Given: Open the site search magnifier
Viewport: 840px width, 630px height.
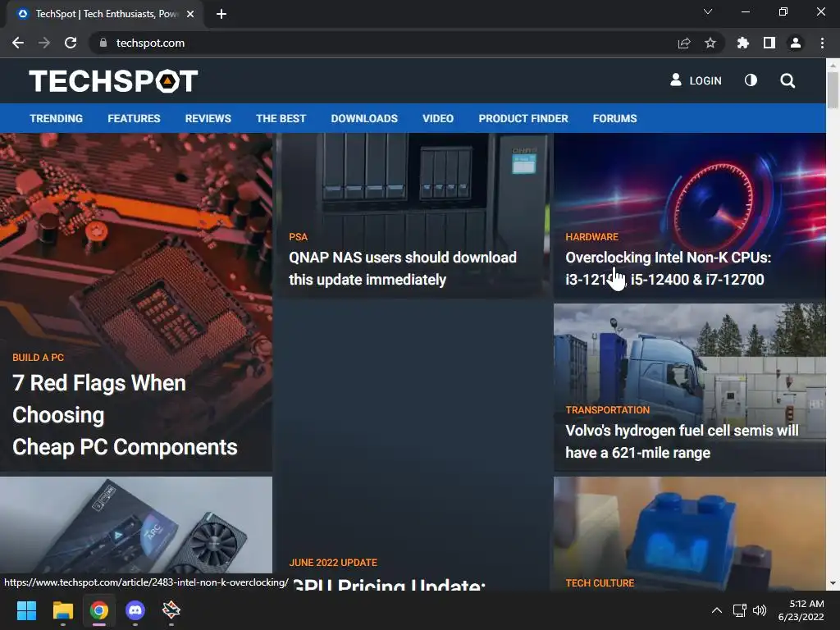Looking at the screenshot, I should coord(787,80).
